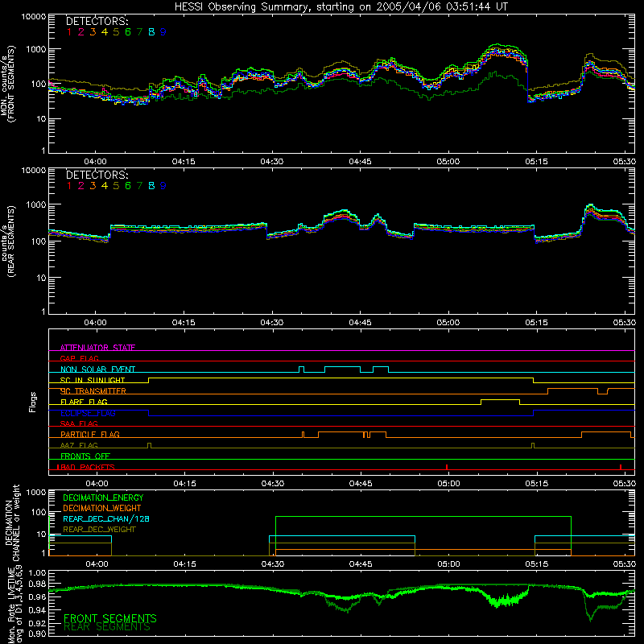Click the DECIMATION_WEIGHT legend entry
This screenshot has height=644, width=644.
102,508
